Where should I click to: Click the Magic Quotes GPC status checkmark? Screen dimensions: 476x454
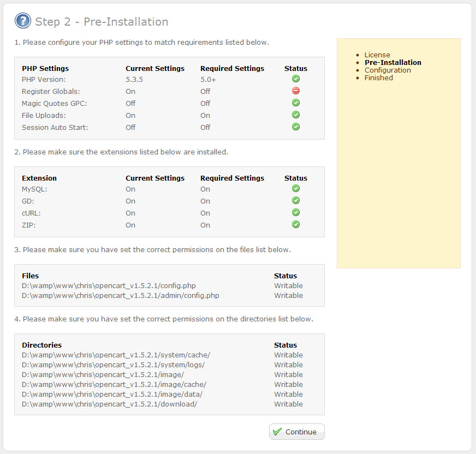(x=296, y=103)
